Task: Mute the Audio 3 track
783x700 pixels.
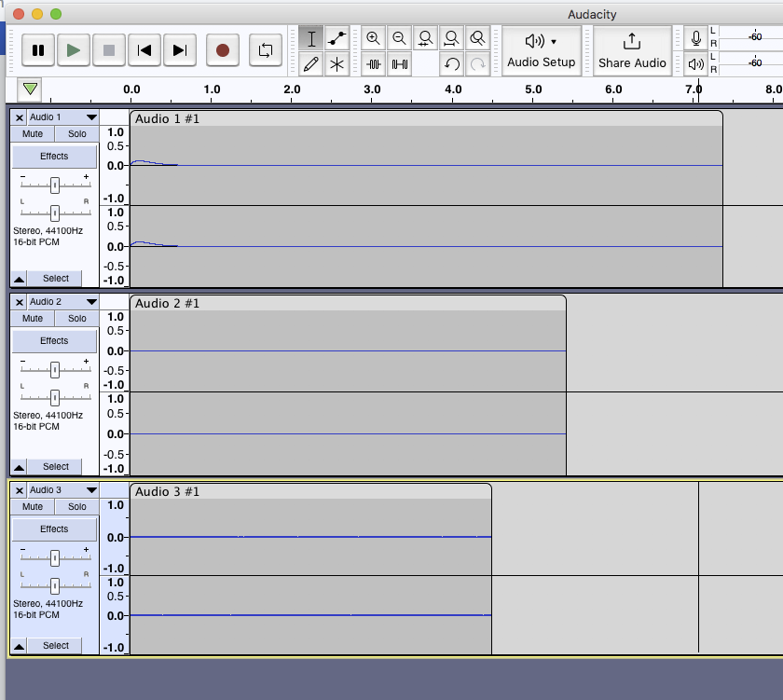Action: coord(33,507)
